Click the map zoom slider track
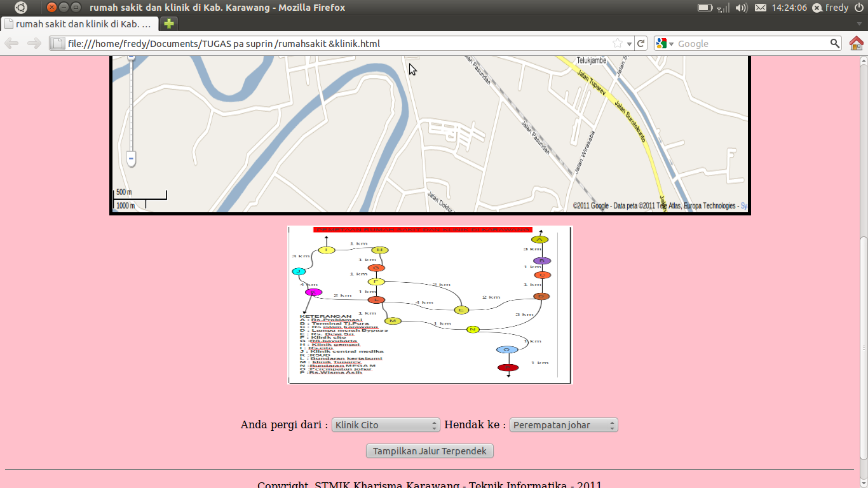 tap(132, 105)
